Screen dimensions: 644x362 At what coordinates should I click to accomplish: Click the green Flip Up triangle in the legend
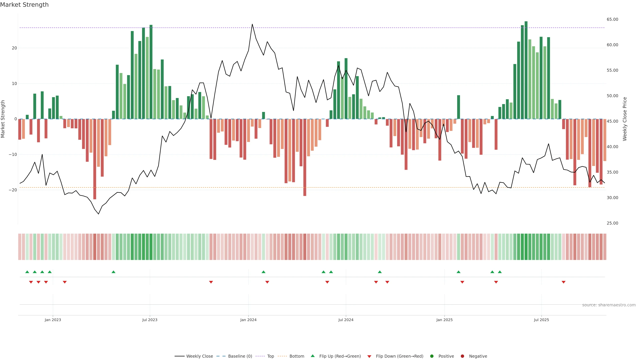(x=312, y=356)
